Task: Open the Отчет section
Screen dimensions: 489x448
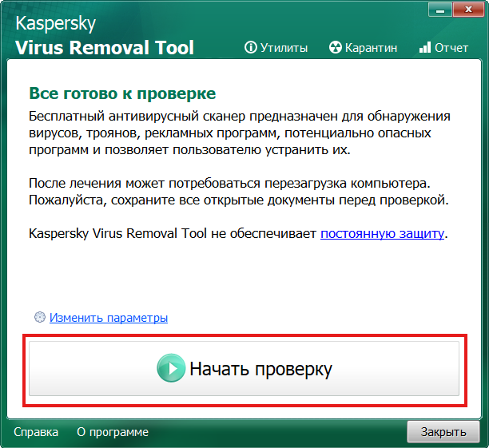Action: pyautogui.click(x=443, y=48)
